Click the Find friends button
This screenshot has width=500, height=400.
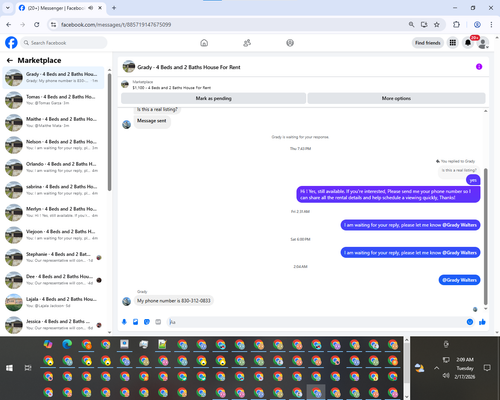coord(428,43)
